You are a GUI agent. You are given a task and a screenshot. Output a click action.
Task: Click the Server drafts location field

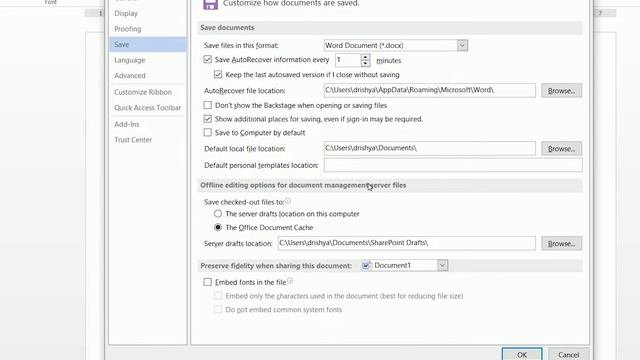pos(407,243)
